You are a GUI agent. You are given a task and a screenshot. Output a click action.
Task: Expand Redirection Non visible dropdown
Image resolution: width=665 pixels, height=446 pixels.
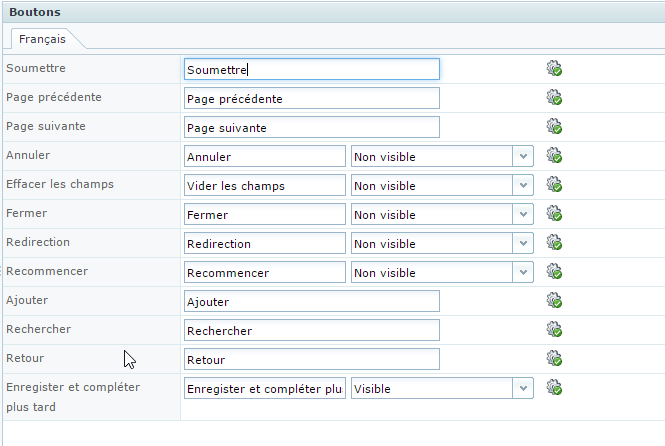[x=442, y=243]
